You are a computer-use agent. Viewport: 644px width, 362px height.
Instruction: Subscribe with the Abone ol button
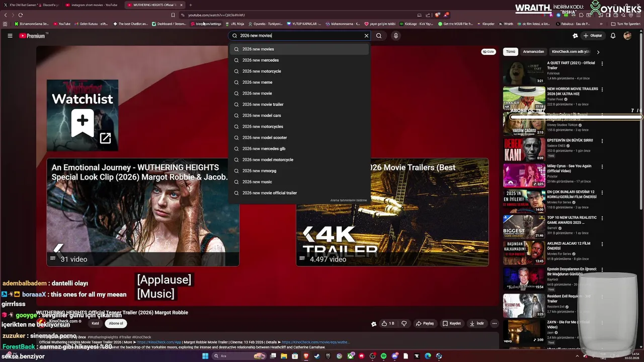coord(116,323)
